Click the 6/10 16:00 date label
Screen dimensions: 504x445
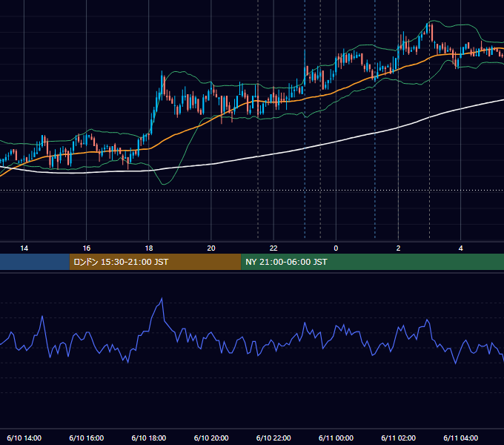(87, 438)
